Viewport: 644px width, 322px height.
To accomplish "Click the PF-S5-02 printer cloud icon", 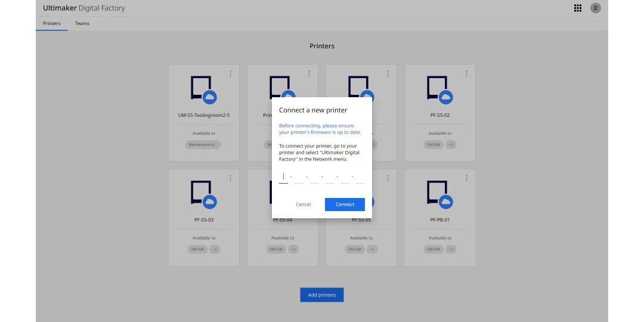I will (x=445, y=97).
